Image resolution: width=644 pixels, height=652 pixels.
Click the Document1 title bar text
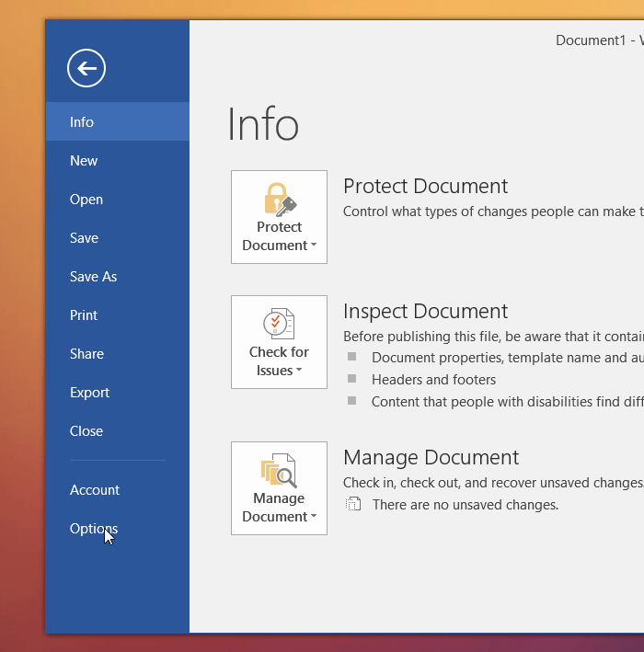pos(593,40)
